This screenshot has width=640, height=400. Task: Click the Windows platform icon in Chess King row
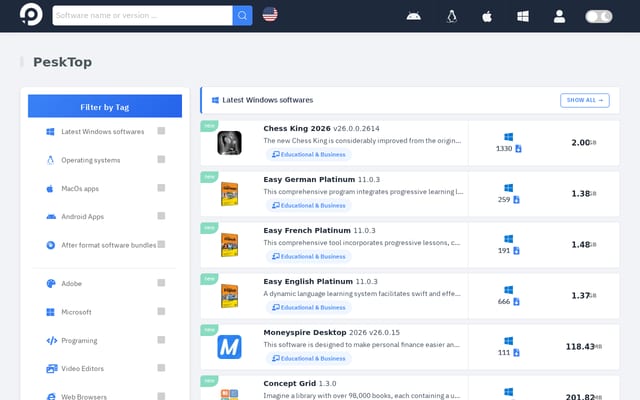509,137
